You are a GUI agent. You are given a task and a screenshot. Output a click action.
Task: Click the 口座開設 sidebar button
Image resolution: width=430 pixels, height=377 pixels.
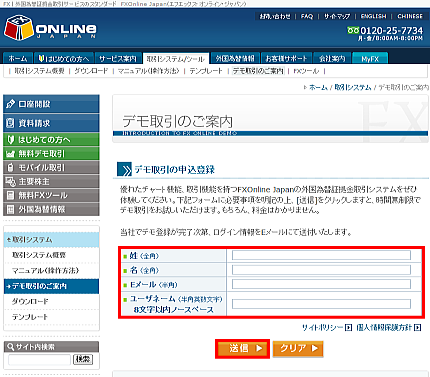(51, 104)
